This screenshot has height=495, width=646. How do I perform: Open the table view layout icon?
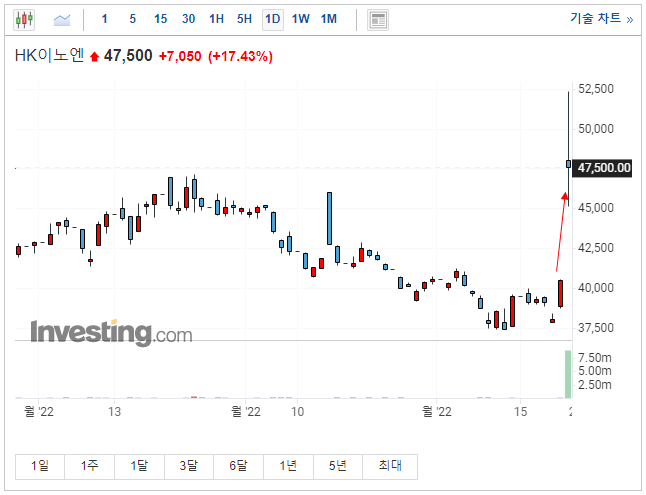tap(378, 20)
